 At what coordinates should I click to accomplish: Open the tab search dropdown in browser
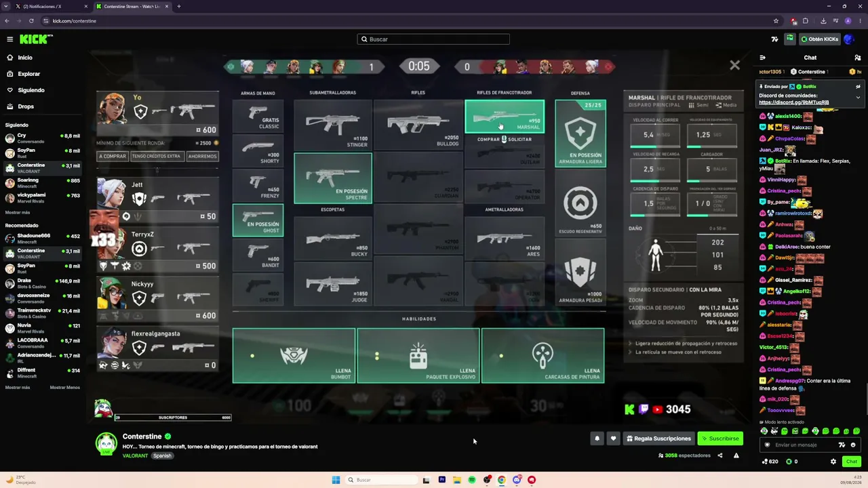click(x=7, y=6)
